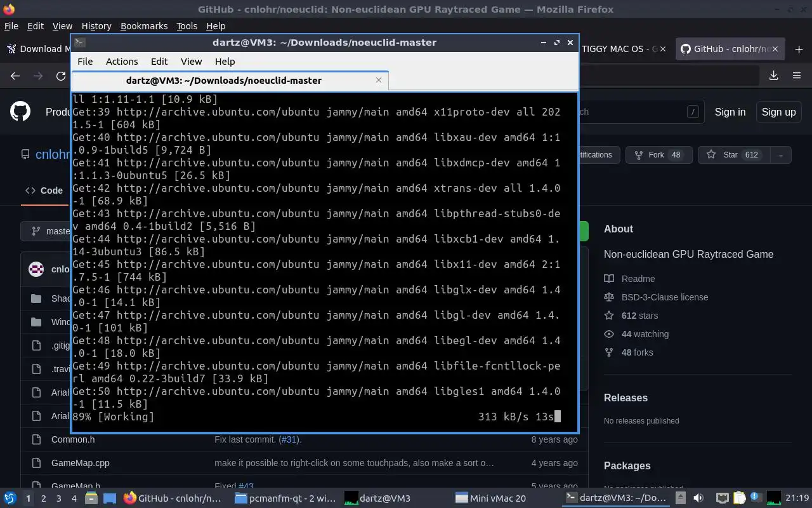Viewport: 812px width, 508px height.
Task: Open the terminal File menu
Action: point(85,62)
